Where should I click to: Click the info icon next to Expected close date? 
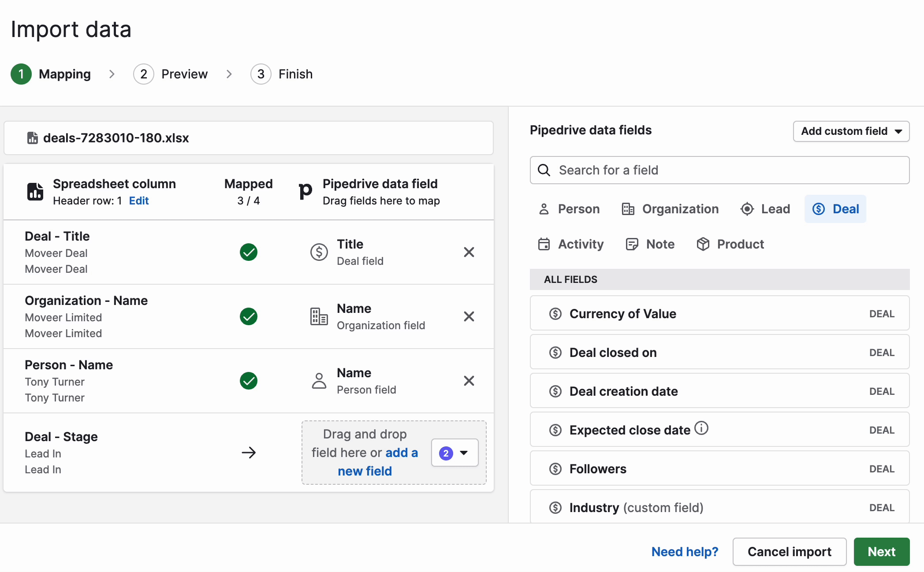(x=701, y=428)
